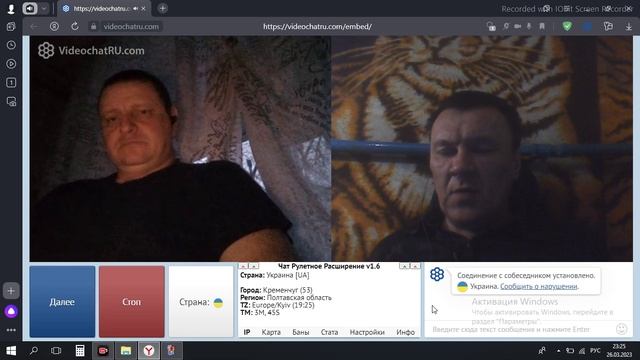Switch the РУС input language
Screen dimensions: 640x360
point(595,351)
